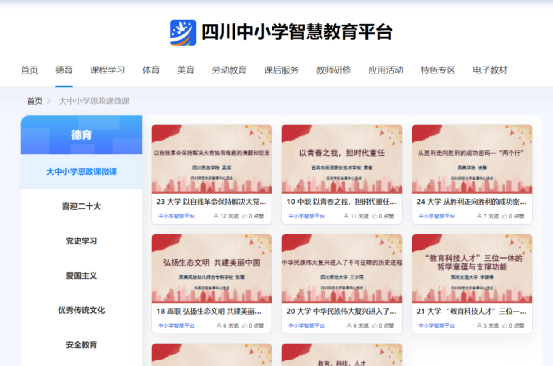Click 中小学智慧平台 source on course 21
Viewport: 553px width, 366px height.
click(x=437, y=325)
